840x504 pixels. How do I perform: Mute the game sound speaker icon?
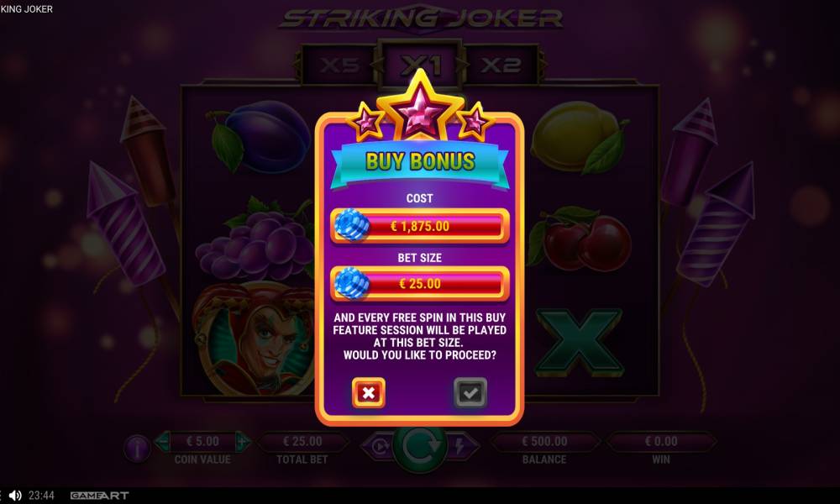15,496
